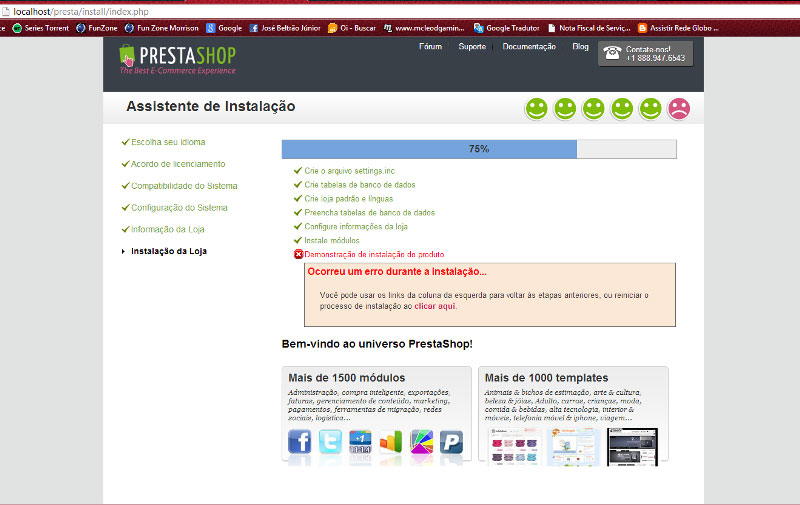800x505 pixels.
Task: Click the PrestaShop logo
Action: tap(178, 60)
